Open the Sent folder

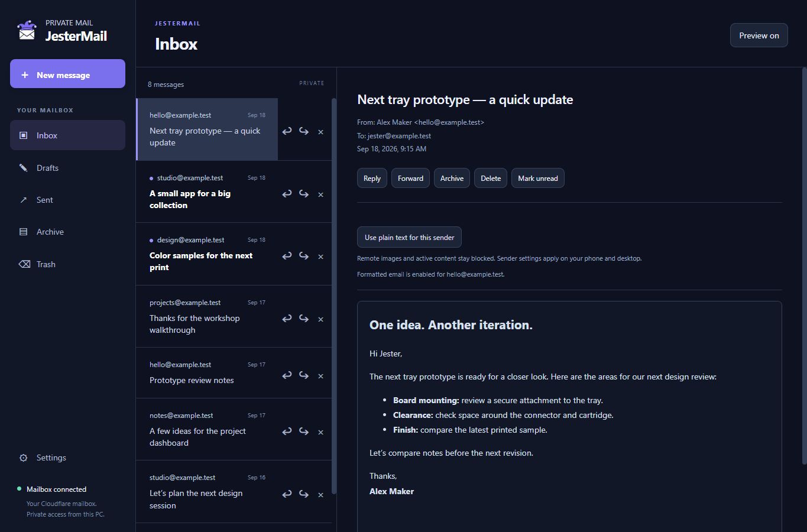67,200
